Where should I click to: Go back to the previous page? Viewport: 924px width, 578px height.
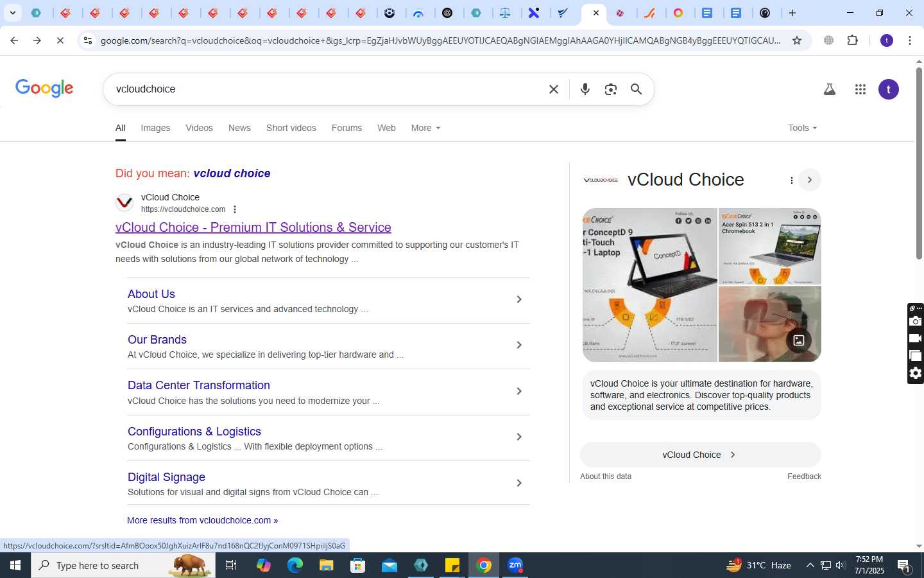[x=14, y=40]
